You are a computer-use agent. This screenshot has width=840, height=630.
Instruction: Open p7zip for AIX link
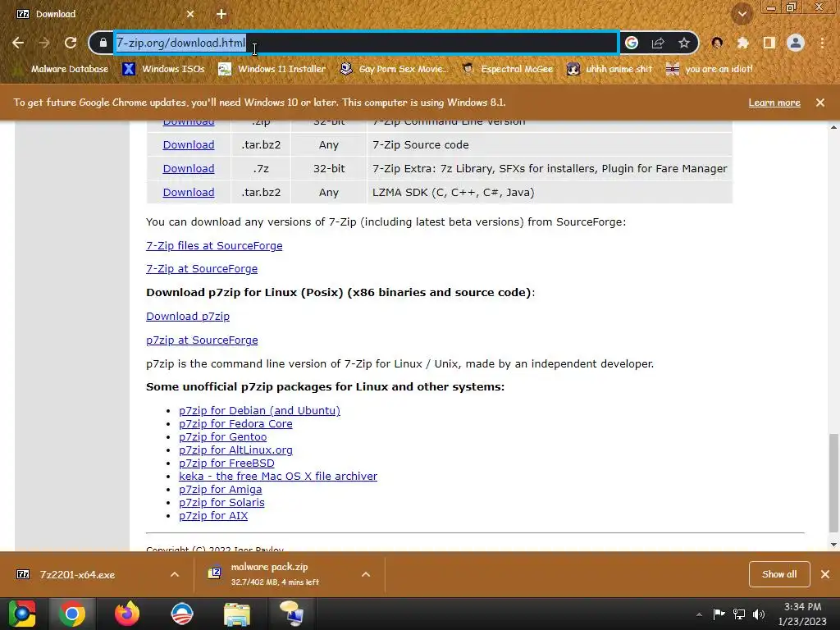click(x=213, y=515)
